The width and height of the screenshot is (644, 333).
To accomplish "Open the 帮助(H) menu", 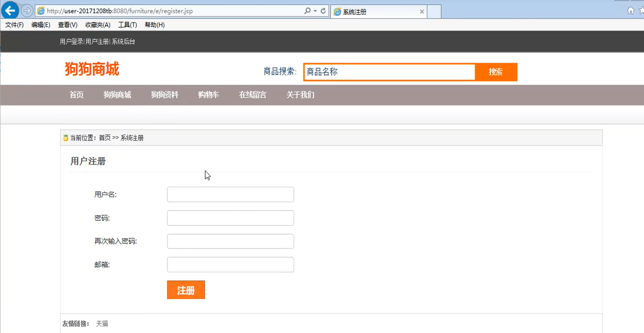I will tap(154, 25).
